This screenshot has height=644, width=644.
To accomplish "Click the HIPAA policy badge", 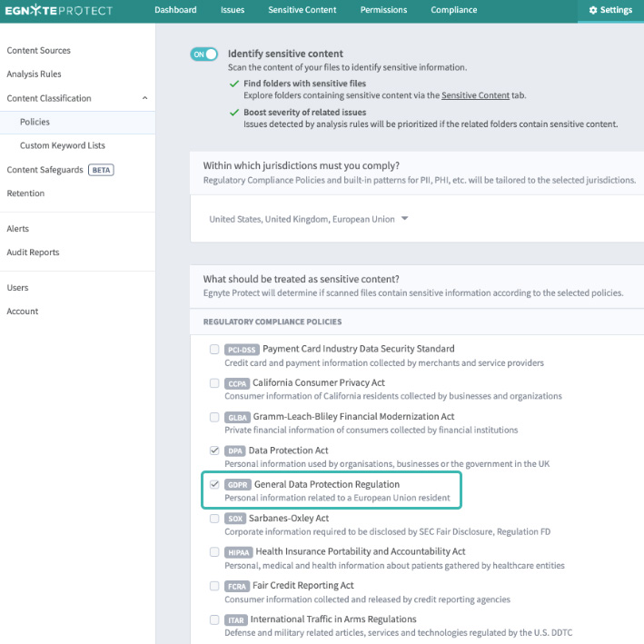I will pos(238,552).
